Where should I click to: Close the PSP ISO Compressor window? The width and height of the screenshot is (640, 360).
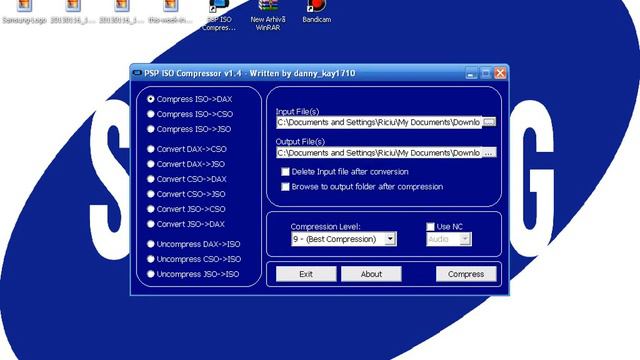click(500, 73)
